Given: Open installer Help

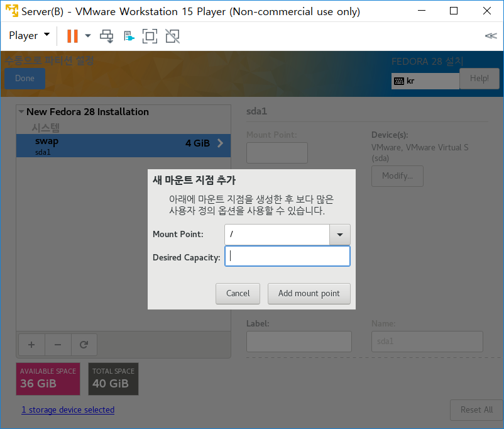Looking at the screenshot, I should (x=479, y=78).
